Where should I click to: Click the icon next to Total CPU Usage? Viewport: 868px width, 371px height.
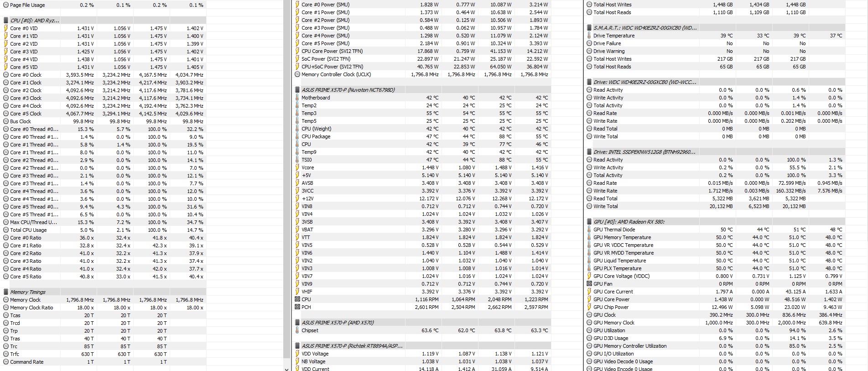point(6,230)
